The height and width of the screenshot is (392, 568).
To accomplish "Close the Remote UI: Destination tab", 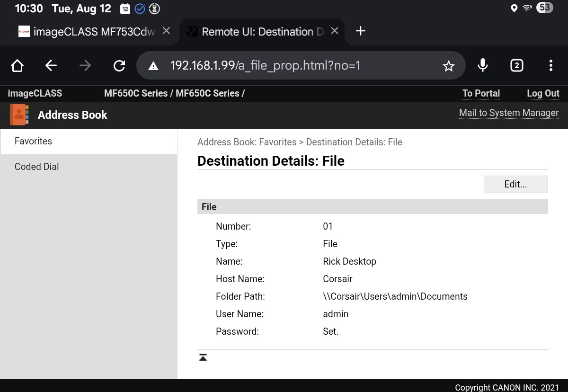I will tap(335, 31).
